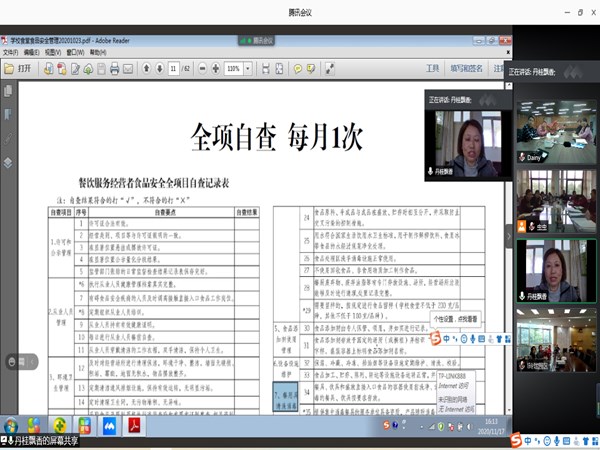Collapse the participant video panel with arrow
Viewport: 600px width, 450px height.
508,236
